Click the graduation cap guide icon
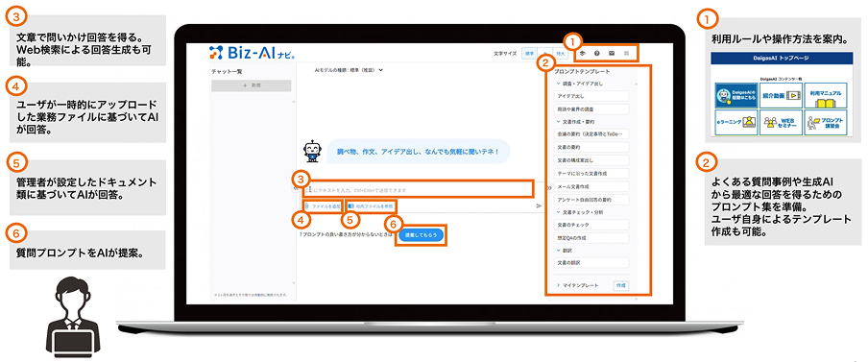This screenshot has width=868, height=362. click(x=583, y=54)
